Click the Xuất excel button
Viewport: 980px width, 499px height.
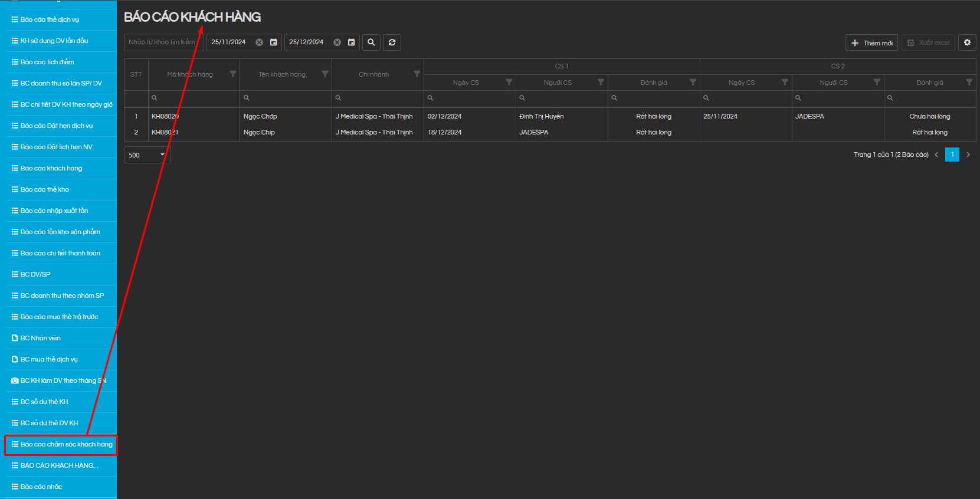coord(928,43)
